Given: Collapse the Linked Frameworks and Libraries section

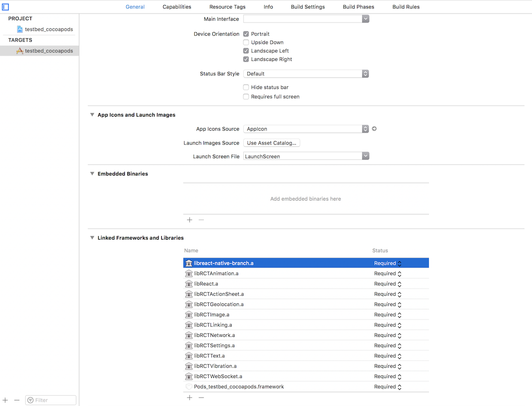Looking at the screenshot, I should pyautogui.click(x=92, y=238).
